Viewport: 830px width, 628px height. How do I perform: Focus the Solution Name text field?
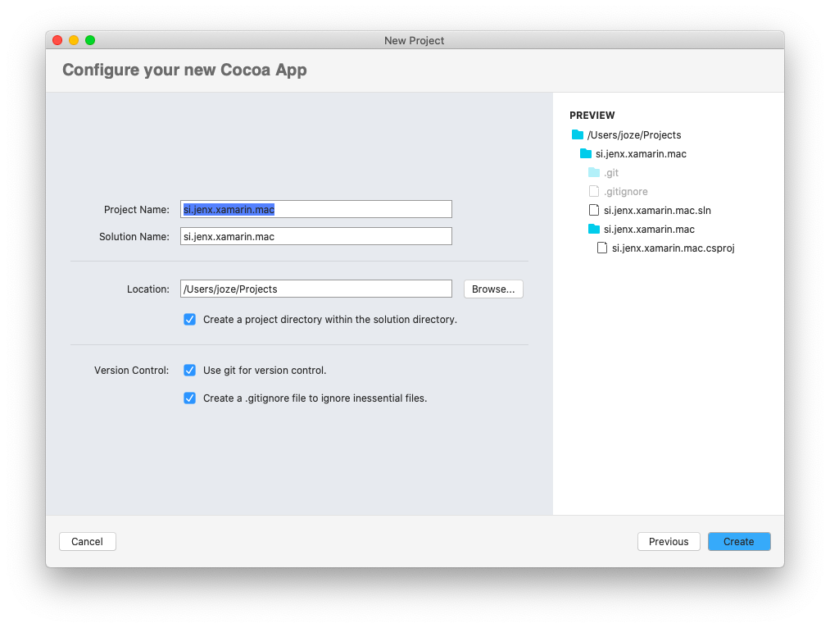(316, 236)
